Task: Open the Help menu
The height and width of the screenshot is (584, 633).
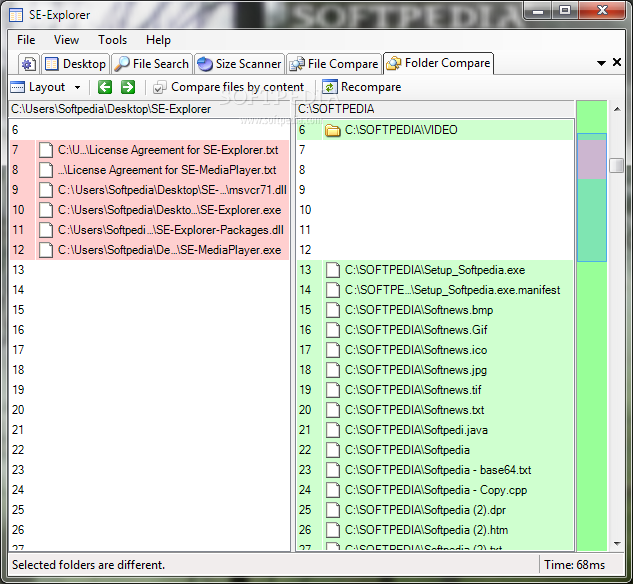Action: (x=158, y=40)
